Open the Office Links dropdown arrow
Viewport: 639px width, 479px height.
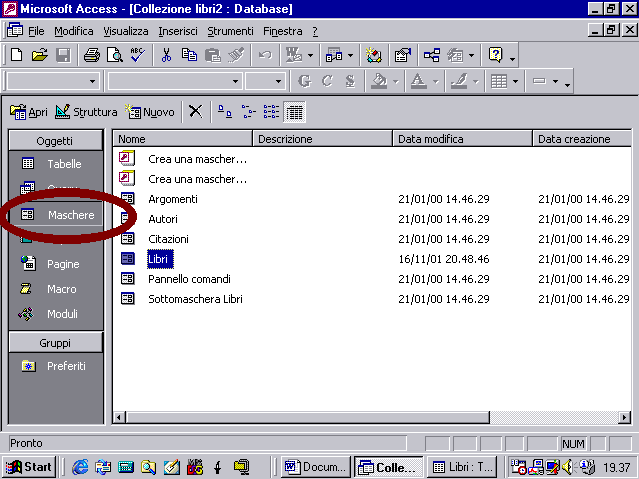point(311,55)
